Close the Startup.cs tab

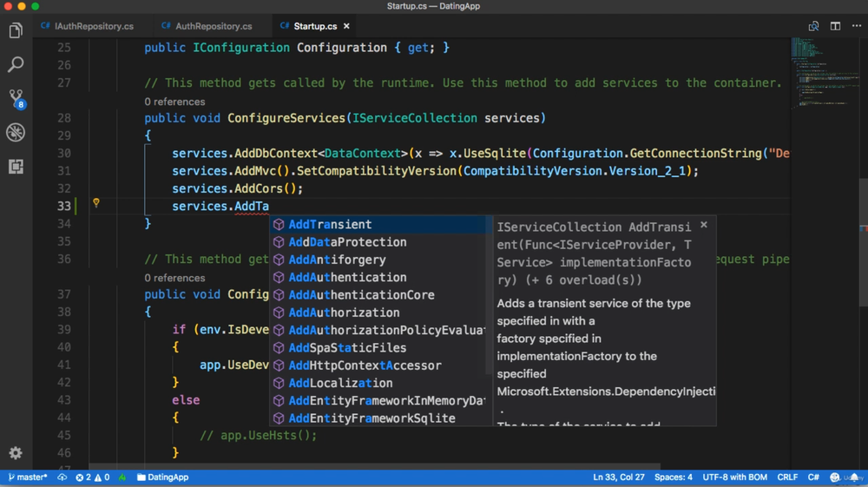coord(347,26)
